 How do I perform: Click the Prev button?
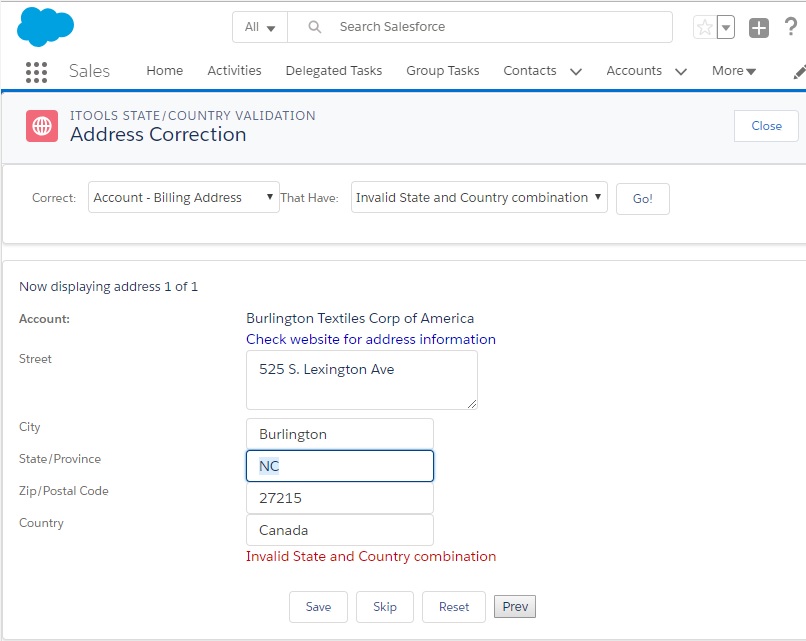click(515, 607)
